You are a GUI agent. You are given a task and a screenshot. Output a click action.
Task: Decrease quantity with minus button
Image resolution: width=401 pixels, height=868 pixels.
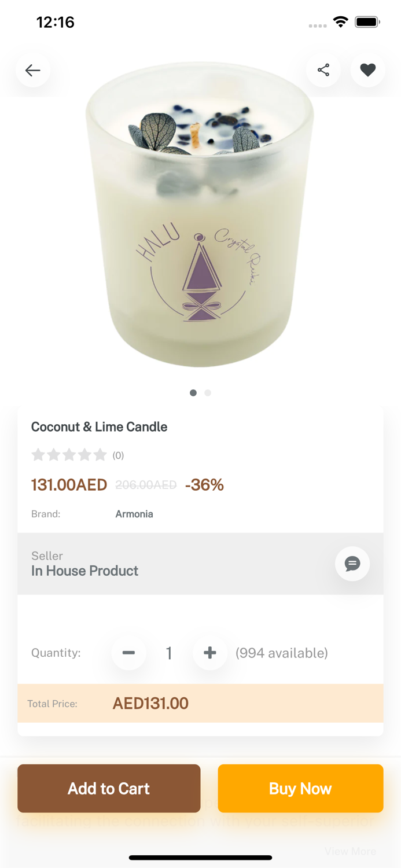coord(128,653)
